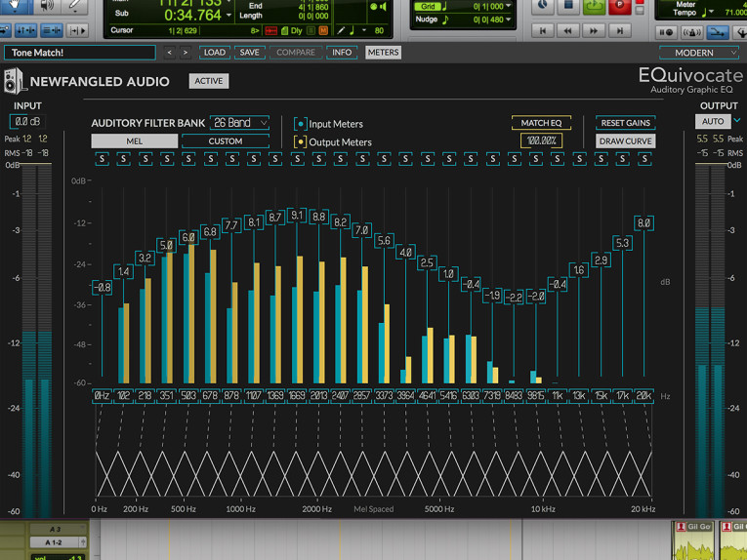Open the Nudge value dropdown arrow
Image resolution: width=747 pixels, height=560 pixels.
[x=509, y=20]
